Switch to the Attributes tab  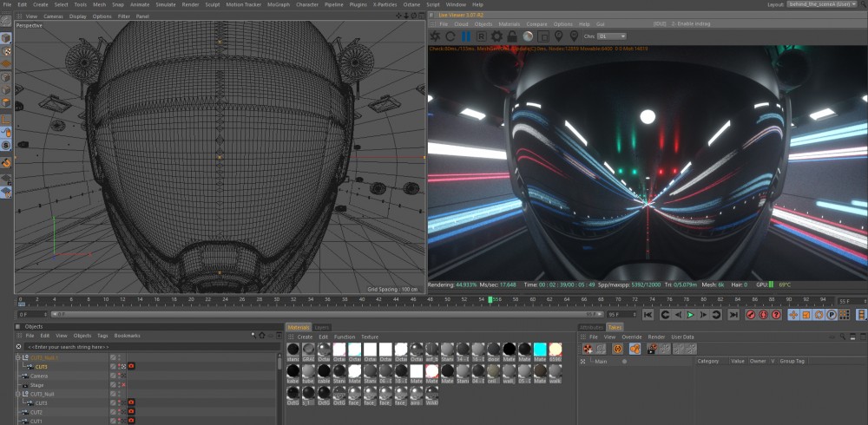tap(590, 327)
